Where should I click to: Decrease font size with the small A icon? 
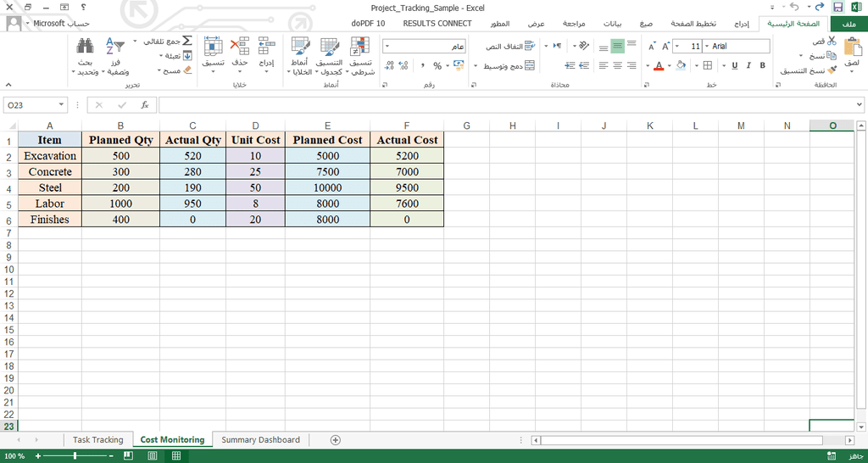[652, 47]
